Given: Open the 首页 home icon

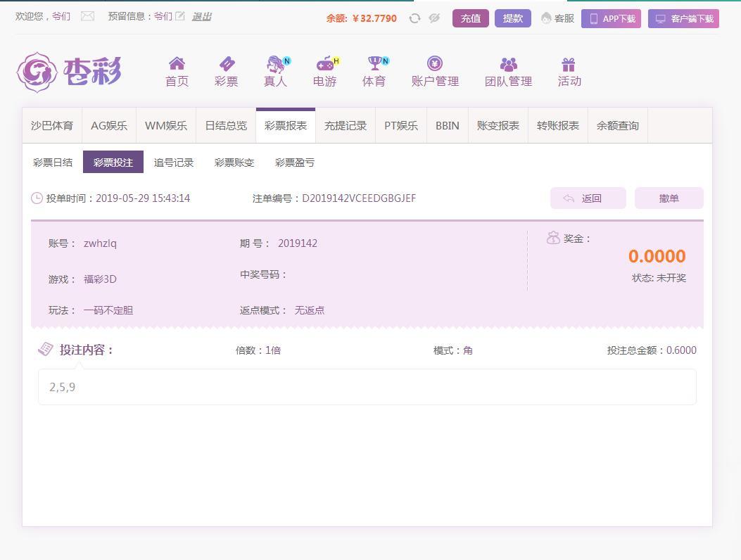Looking at the screenshot, I should click(177, 64).
